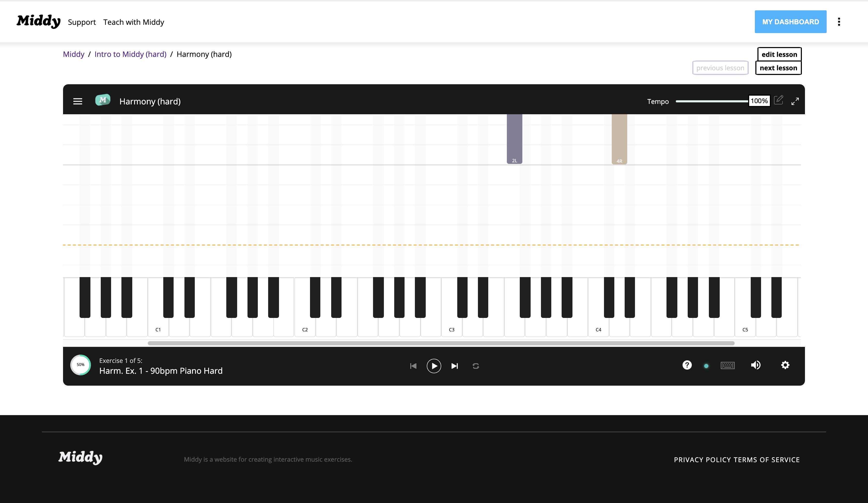Open the settings gear in the player
Image resolution: width=868 pixels, height=503 pixels.
click(x=785, y=365)
